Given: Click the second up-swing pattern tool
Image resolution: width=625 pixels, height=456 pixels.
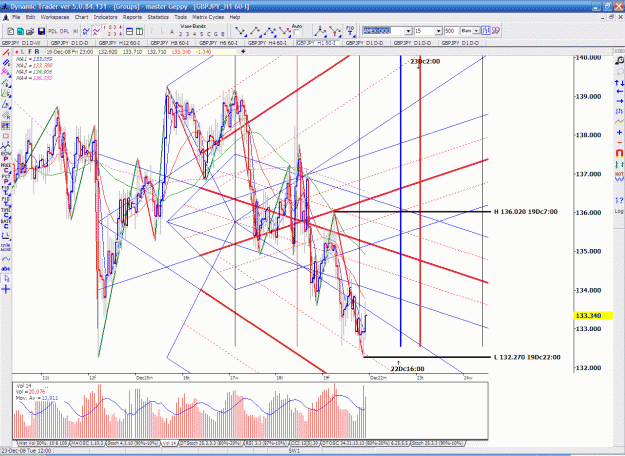Looking at the screenshot, I should [x=255, y=31].
